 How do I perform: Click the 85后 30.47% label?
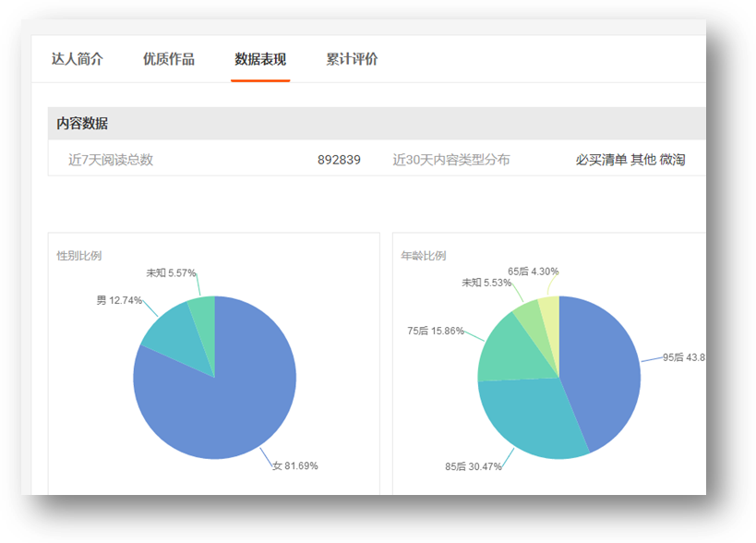coord(473,467)
